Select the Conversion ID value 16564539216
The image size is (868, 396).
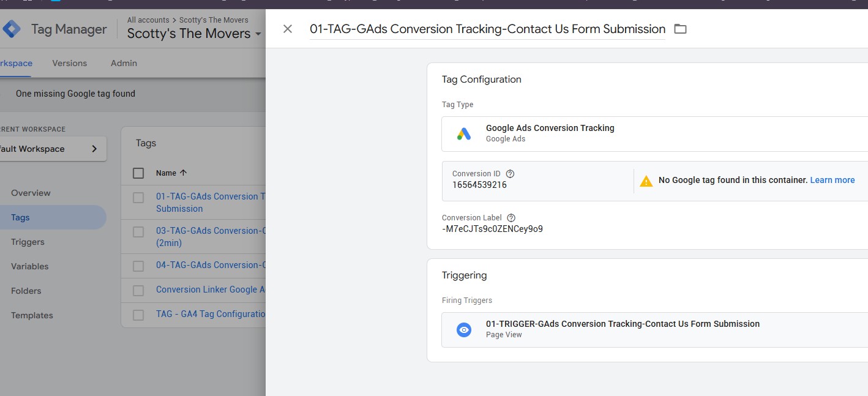point(479,185)
